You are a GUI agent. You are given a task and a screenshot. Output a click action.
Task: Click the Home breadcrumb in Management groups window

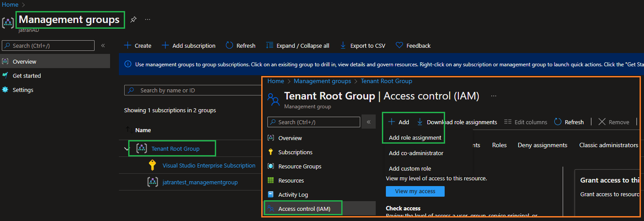(10, 4)
